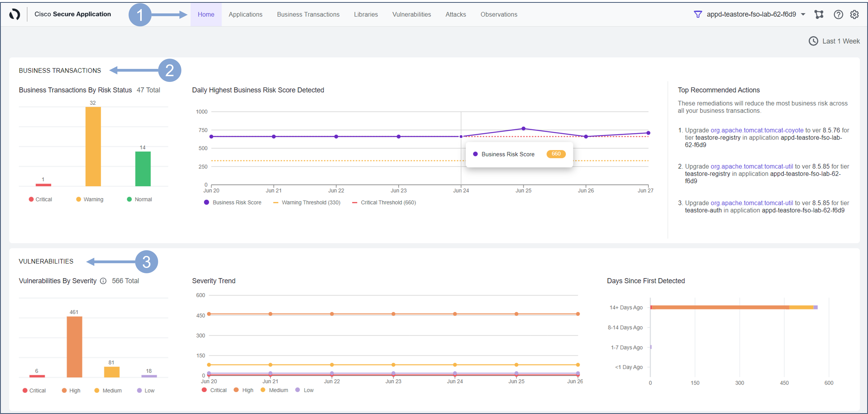Click the Jun 25 risk score data point

point(523,128)
